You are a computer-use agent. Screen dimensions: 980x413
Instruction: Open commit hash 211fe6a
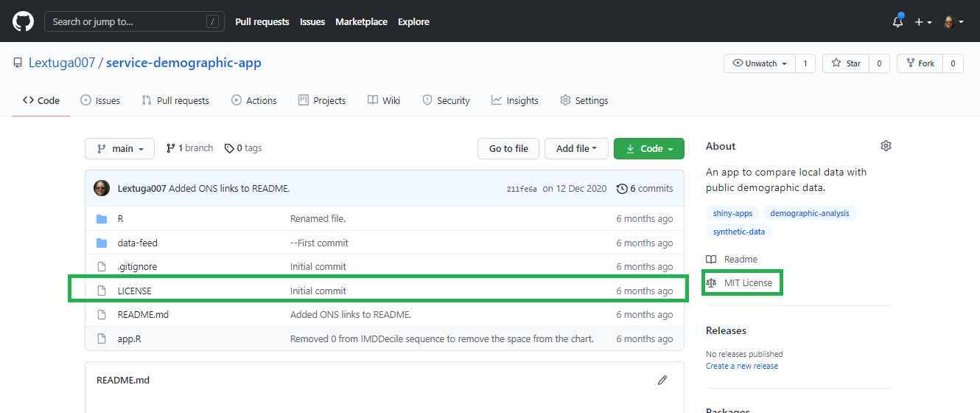[522, 189]
